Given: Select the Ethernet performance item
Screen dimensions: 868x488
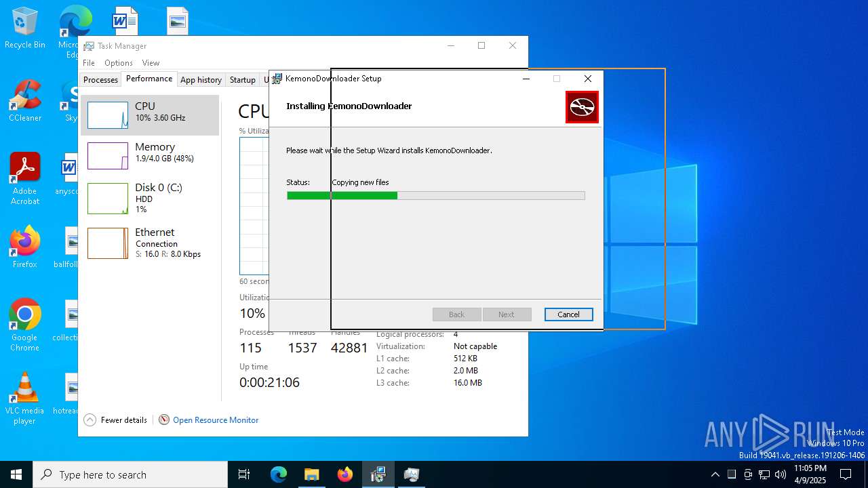Looking at the screenshot, I should click(150, 243).
